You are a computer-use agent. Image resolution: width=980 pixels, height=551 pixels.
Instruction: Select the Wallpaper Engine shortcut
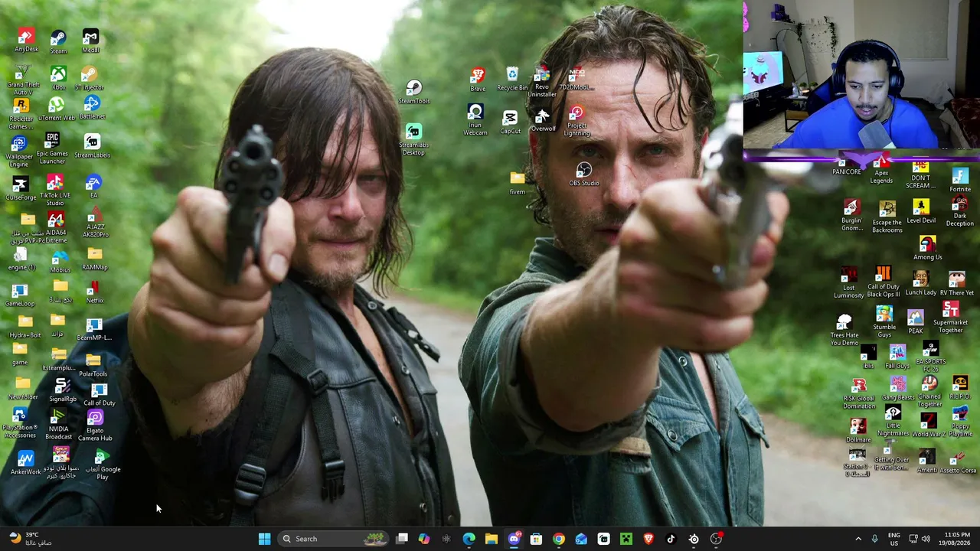click(x=19, y=152)
